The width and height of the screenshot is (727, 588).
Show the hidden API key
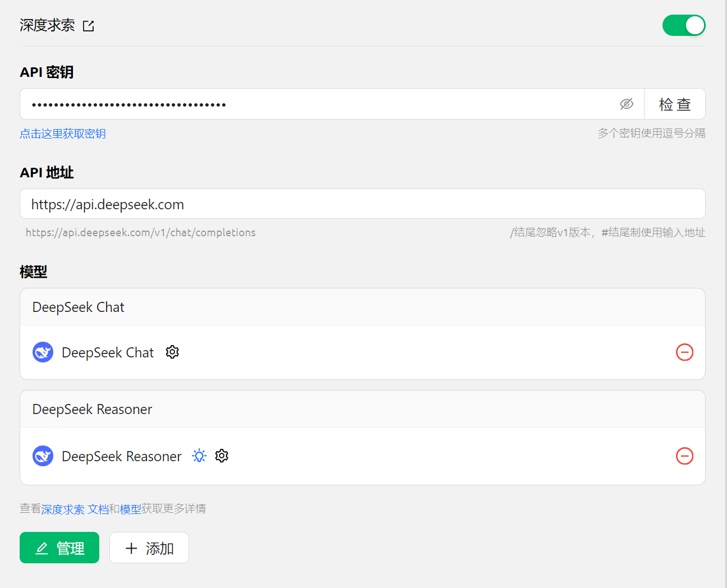(x=626, y=104)
